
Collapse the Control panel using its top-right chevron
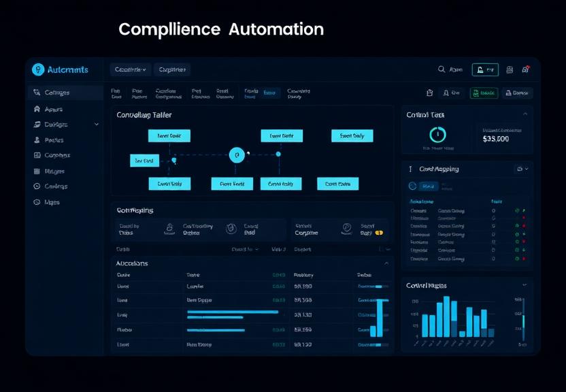pos(525,114)
